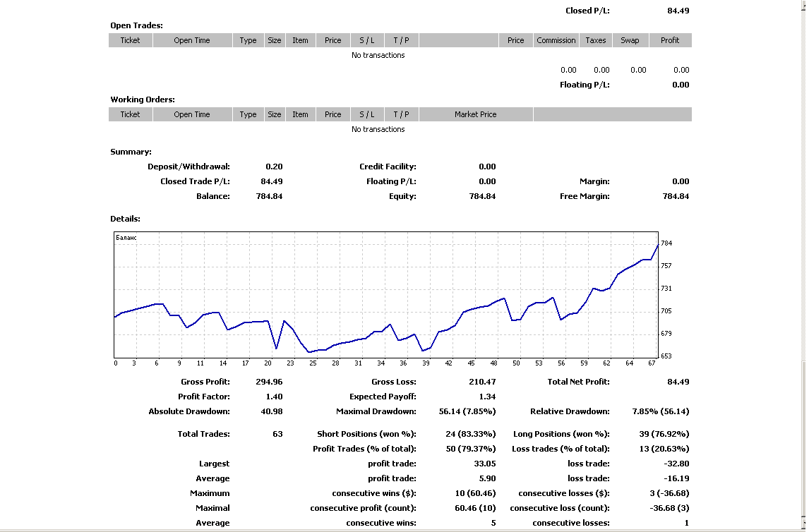Click the Size header in Open Trades table
The width and height of the screenshot is (809, 532).
275,40
